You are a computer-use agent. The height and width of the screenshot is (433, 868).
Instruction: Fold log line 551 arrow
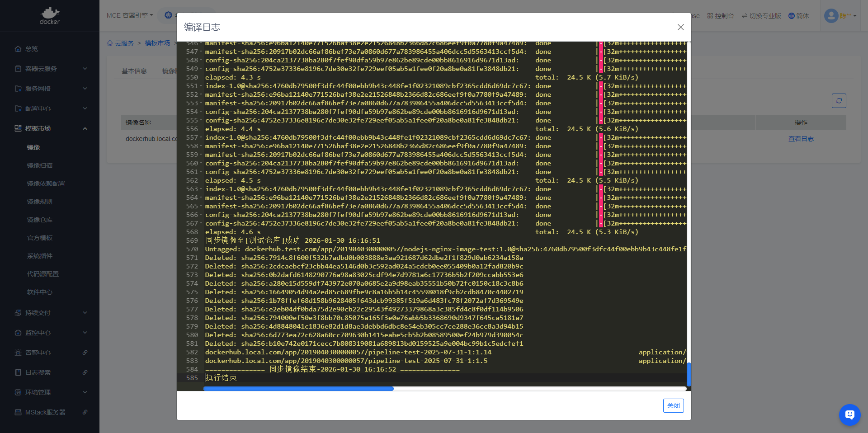[x=201, y=86]
